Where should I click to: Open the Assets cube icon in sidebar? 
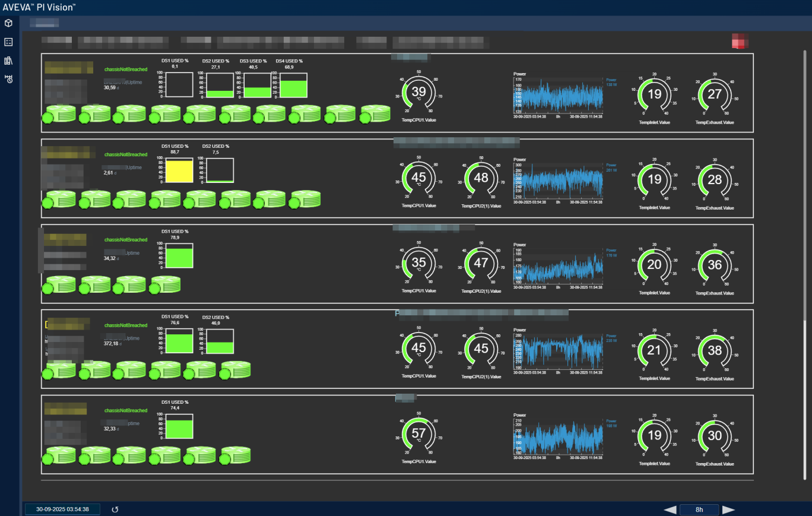[8, 23]
